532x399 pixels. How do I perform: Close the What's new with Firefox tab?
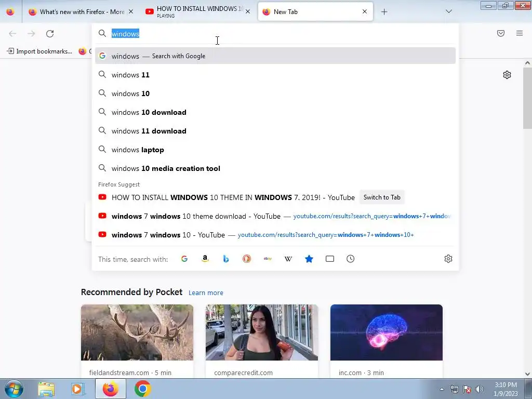(x=131, y=11)
